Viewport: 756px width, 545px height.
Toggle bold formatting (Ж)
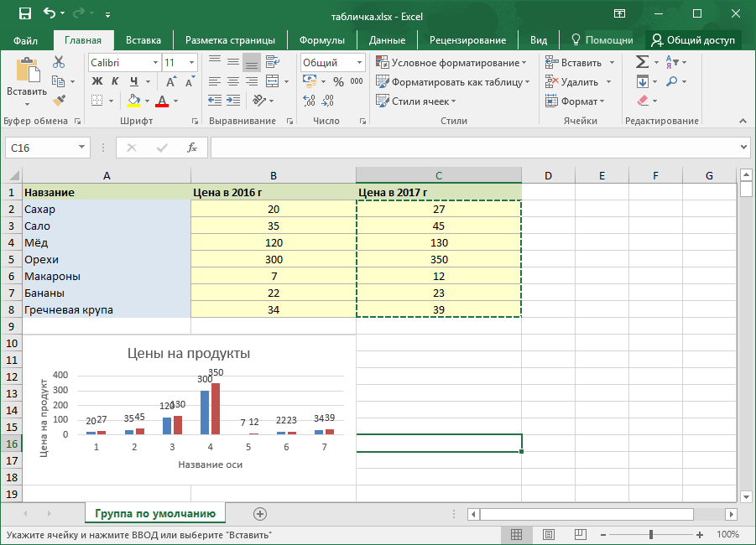96,82
